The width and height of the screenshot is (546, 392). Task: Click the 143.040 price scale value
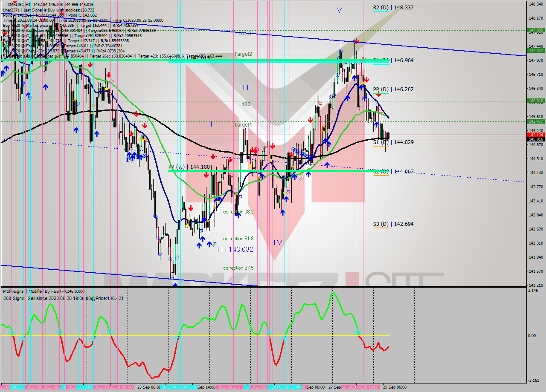(x=536, y=215)
